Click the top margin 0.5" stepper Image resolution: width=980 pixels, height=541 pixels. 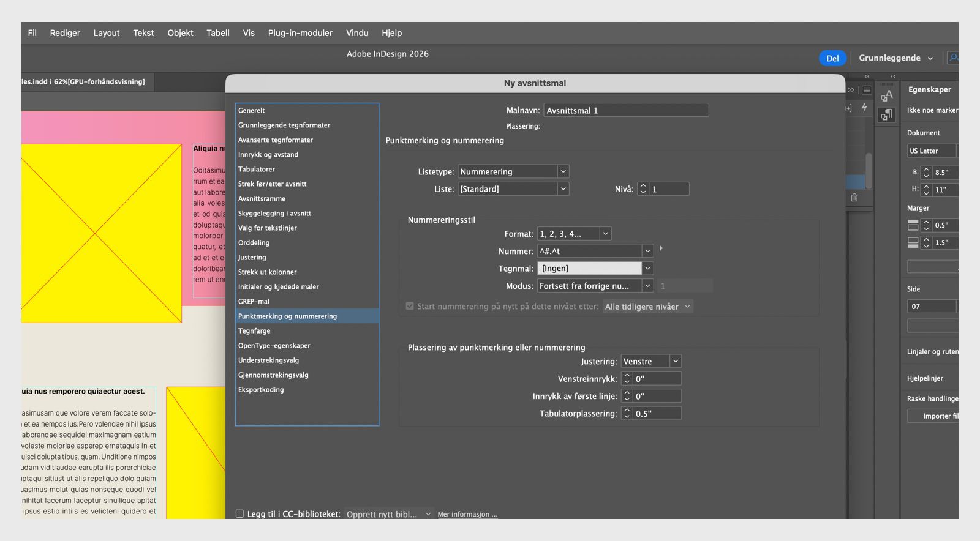pyautogui.click(x=926, y=225)
